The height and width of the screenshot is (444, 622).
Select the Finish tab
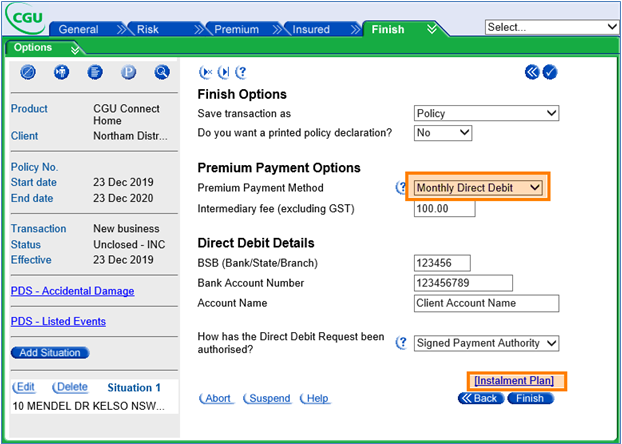(388, 29)
